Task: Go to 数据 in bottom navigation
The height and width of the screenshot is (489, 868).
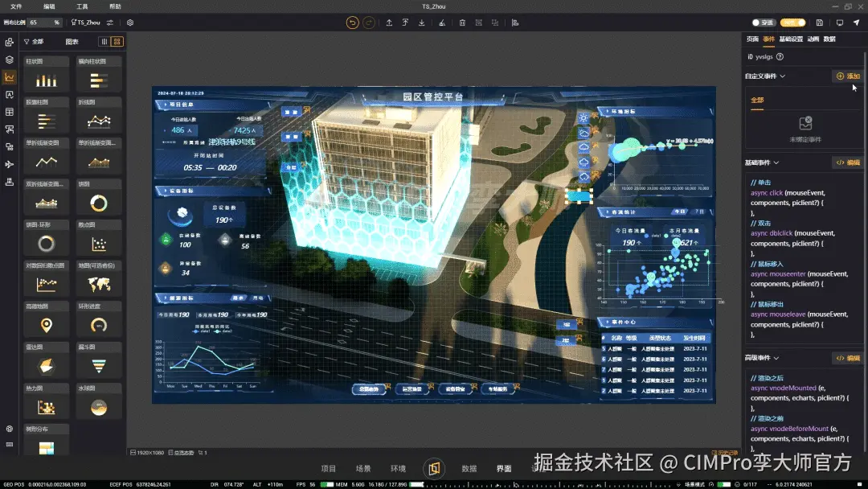Action: pyautogui.click(x=469, y=469)
